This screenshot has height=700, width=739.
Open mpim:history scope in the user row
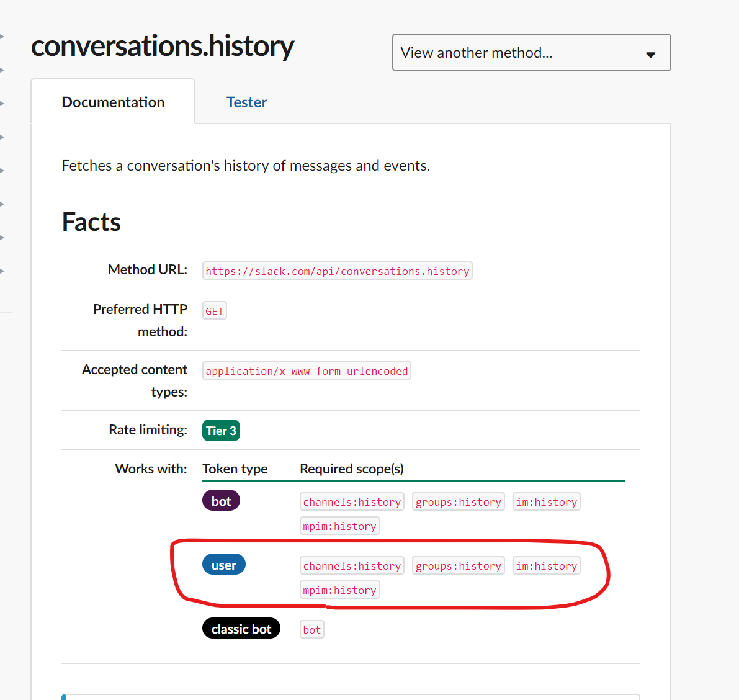339,590
